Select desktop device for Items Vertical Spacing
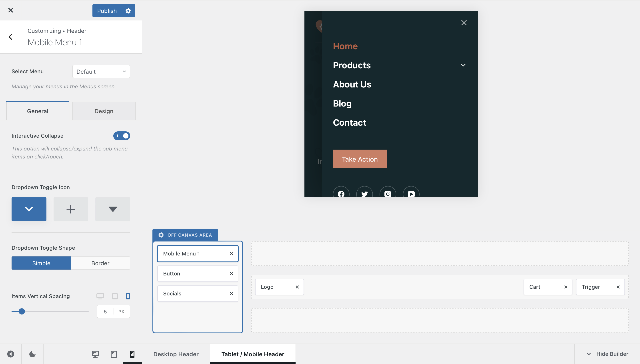Image resolution: width=640 pixels, height=364 pixels. tap(100, 296)
